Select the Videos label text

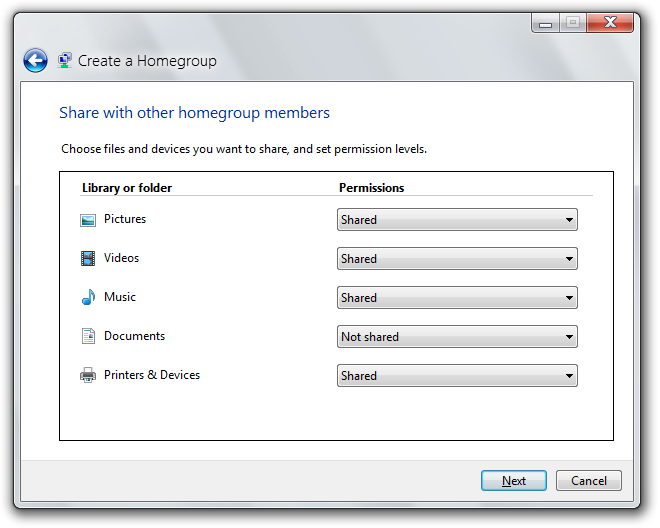(121, 258)
